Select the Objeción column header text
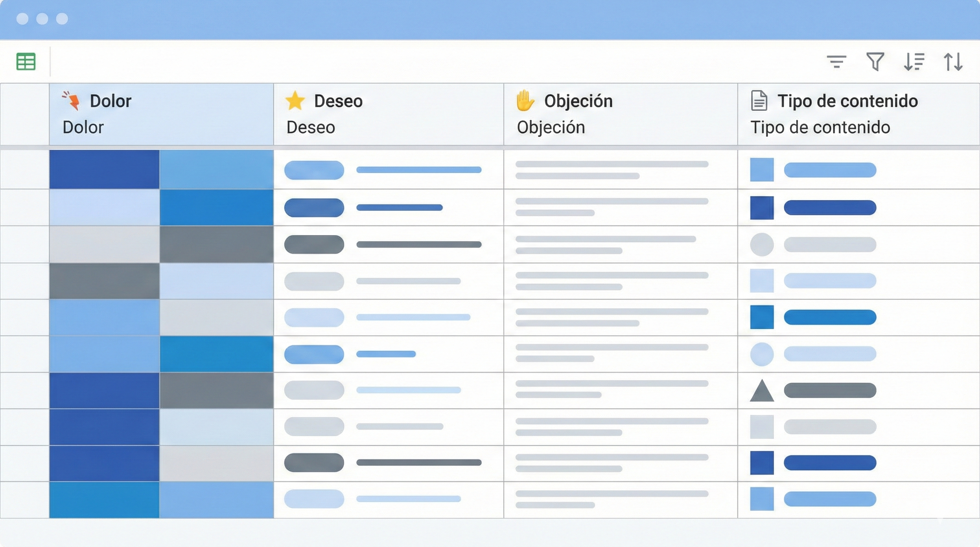 coord(578,101)
